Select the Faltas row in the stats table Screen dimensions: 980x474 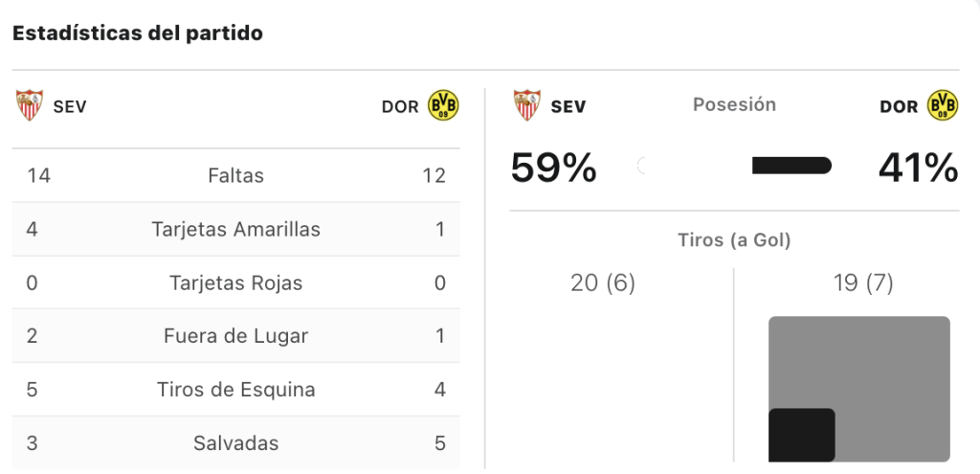[235, 176]
